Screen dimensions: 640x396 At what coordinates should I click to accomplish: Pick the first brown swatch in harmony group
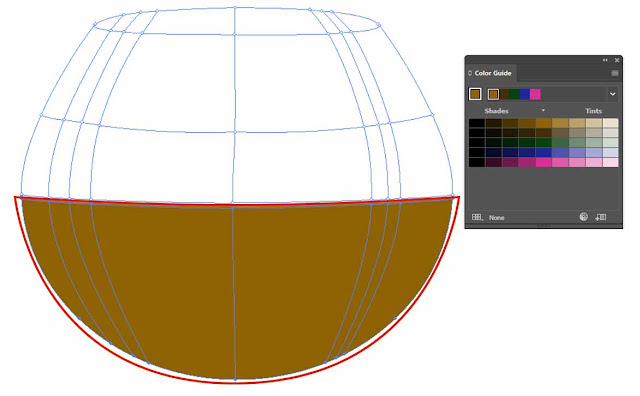point(493,94)
